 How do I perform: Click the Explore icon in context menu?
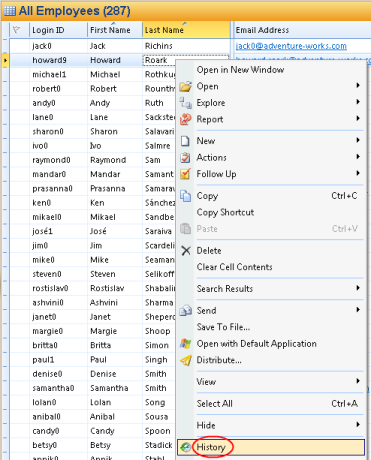pos(186,103)
